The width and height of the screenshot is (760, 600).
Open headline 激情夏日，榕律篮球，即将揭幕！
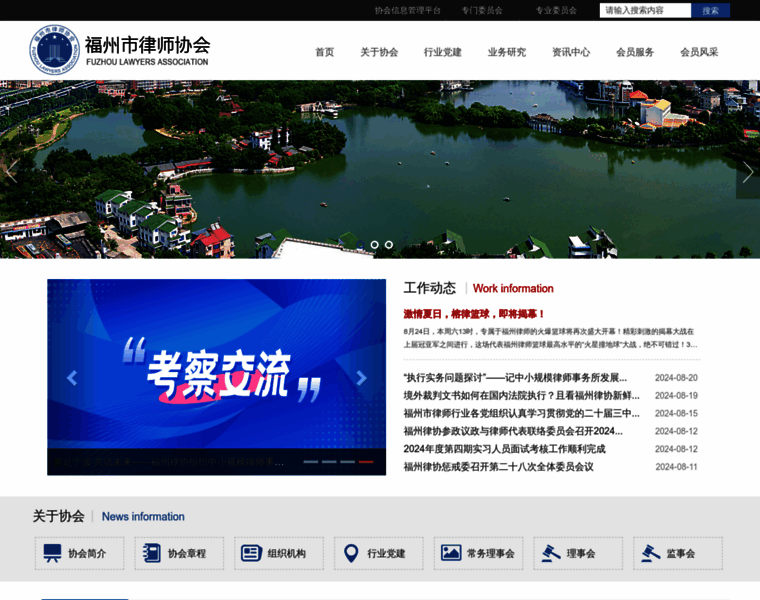(475, 314)
